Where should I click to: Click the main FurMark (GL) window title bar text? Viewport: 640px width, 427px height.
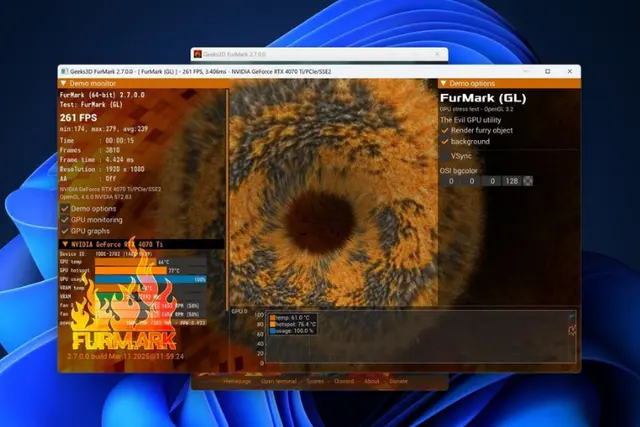(x=200, y=71)
